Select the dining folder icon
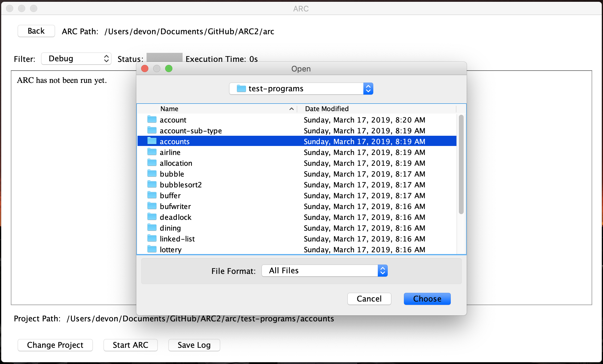Image resolution: width=603 pixels, height=364 pixels. pyautogui.click(x=152, y=228)
